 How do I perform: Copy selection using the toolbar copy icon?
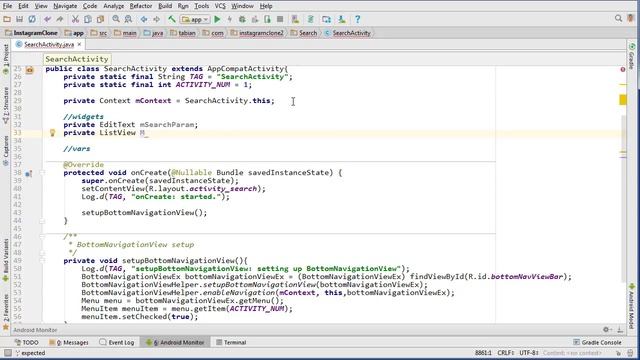[x=88, y=19]
